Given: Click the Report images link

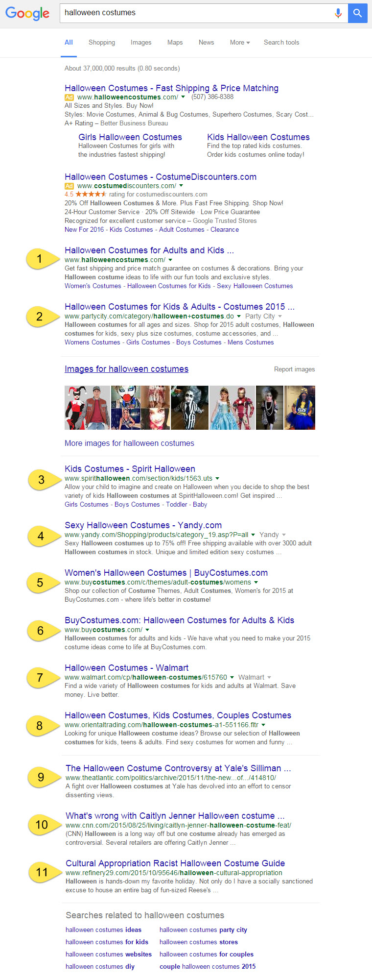Looking at the screenshot, I should click(294, 369).
